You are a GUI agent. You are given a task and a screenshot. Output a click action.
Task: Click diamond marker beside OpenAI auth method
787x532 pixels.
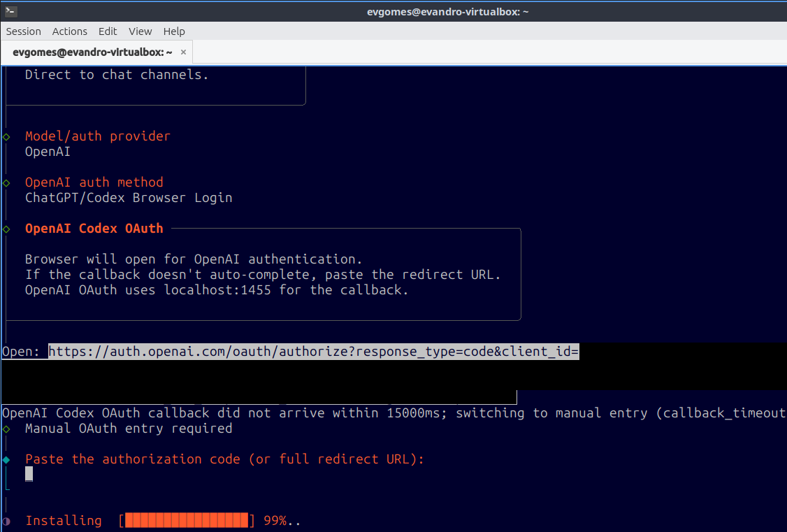point(6,182)
